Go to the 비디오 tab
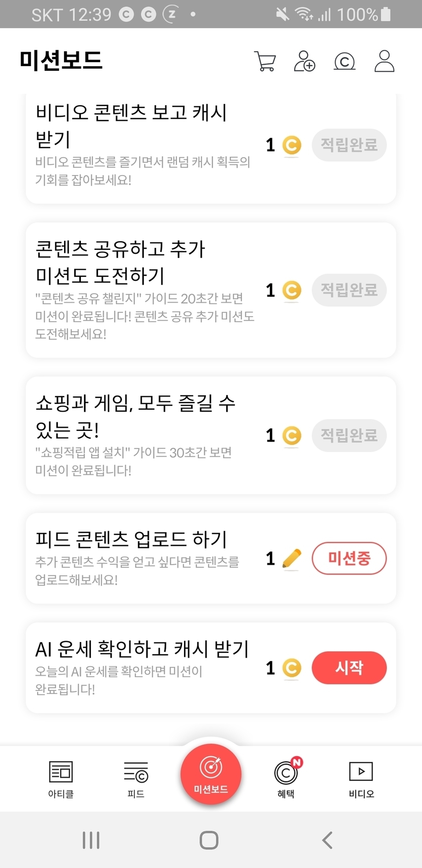The width and height of the screenshot is (422, 868). click(x=361, y=778)
